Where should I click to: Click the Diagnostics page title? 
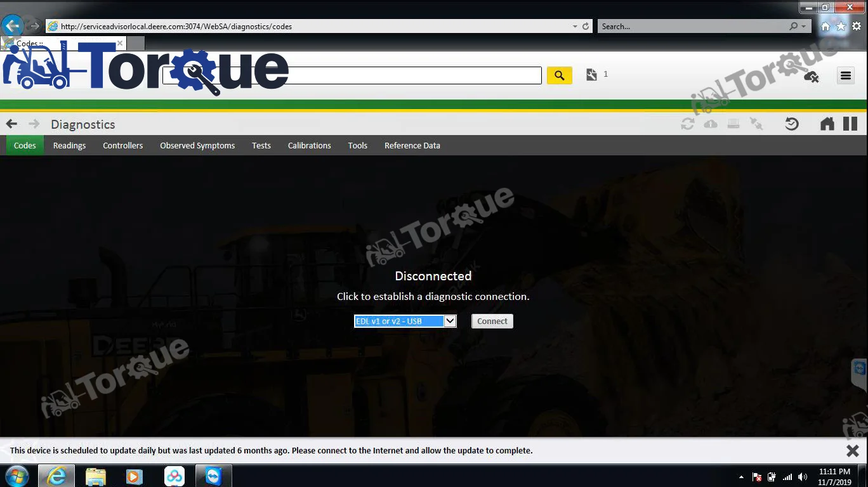pyautogui.click(x=83, y=124)
